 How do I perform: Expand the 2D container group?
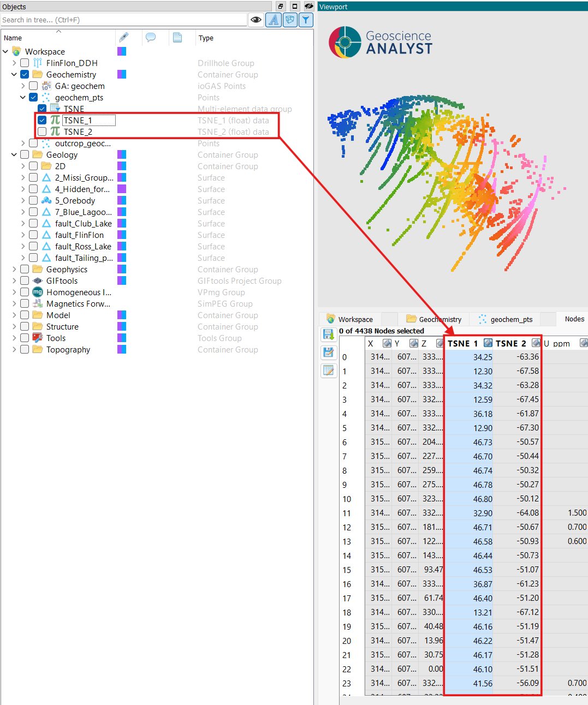(23, 166)
